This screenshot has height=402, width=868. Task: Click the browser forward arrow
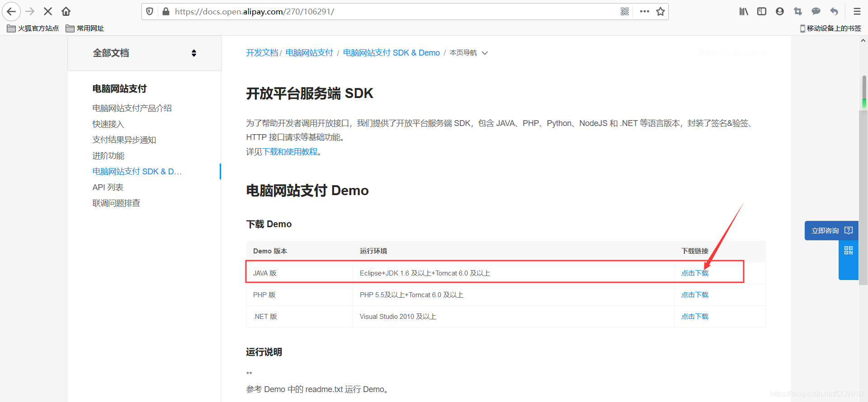[x=30, y=11]
